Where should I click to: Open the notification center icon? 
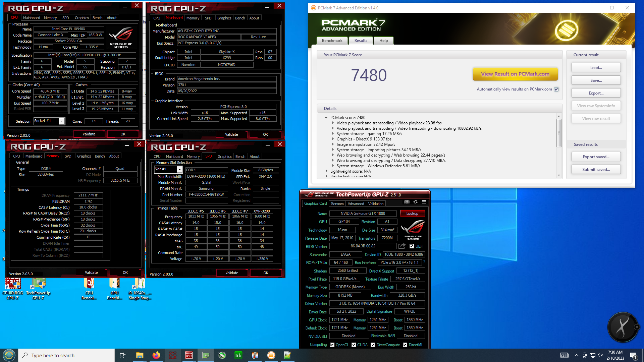[633, 355]
